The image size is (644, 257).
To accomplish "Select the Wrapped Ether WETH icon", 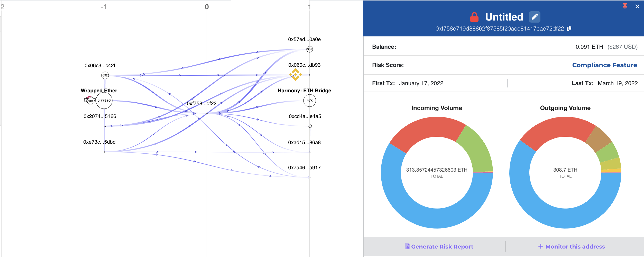I will click(x=90, y=100).
